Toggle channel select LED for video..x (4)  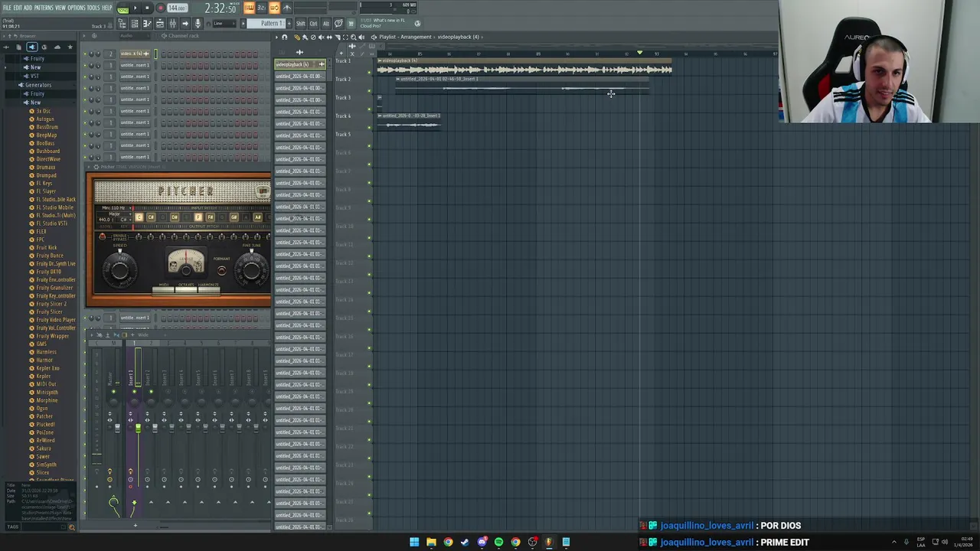pyautogui.click(x=155, y=54)
